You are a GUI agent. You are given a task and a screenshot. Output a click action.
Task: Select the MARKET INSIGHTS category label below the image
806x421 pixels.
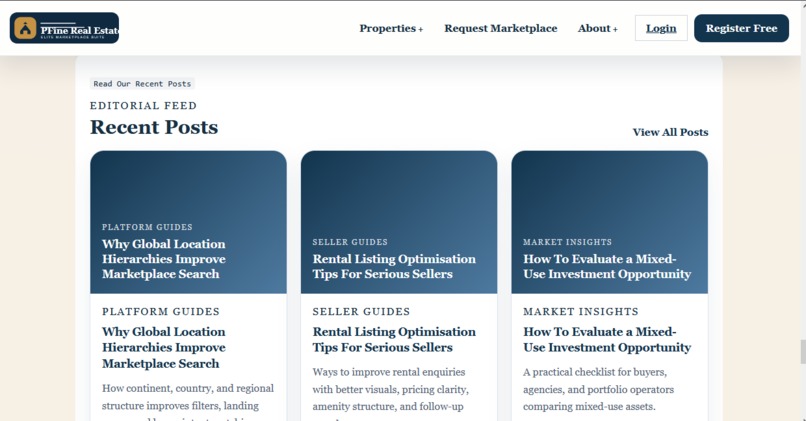click(581, 312)
